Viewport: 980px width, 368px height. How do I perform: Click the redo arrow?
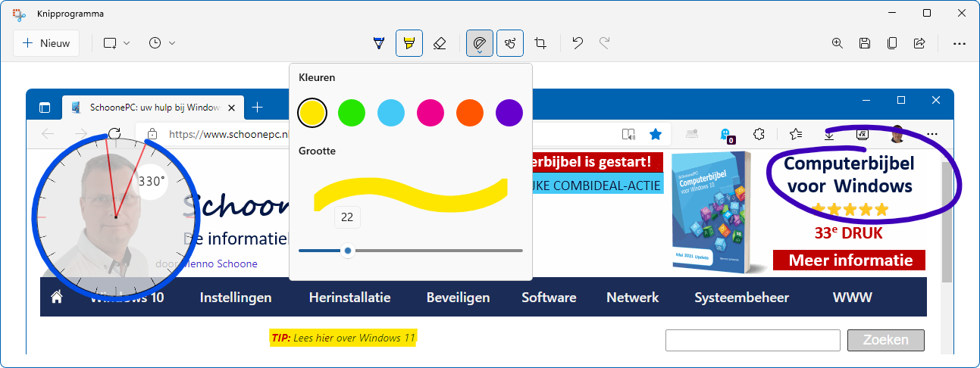[604, 43]
